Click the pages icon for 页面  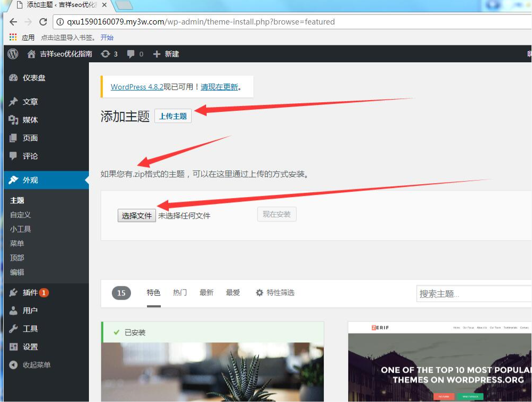13,138
